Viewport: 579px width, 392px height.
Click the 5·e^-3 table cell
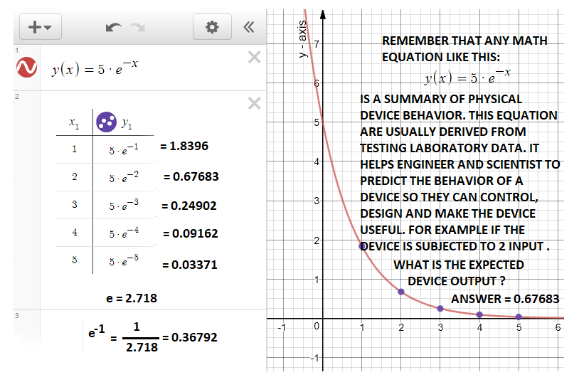coord(119,205)
